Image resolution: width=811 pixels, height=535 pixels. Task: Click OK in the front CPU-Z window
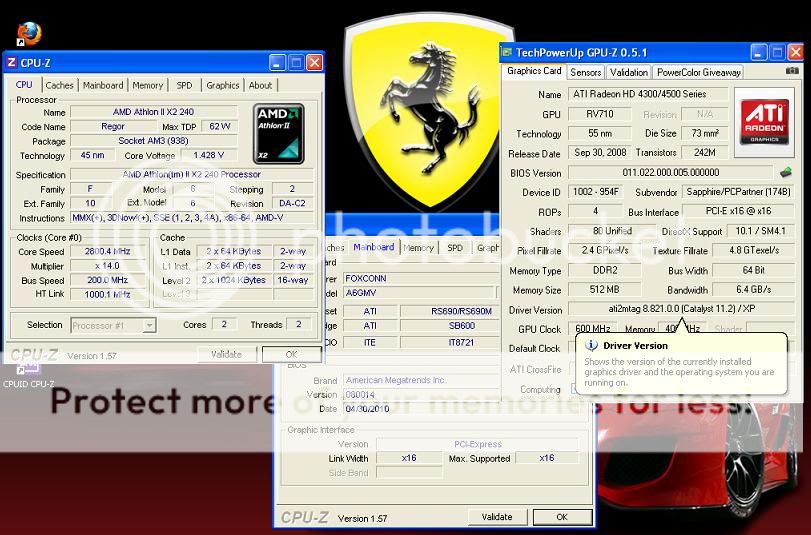(292, 354)
